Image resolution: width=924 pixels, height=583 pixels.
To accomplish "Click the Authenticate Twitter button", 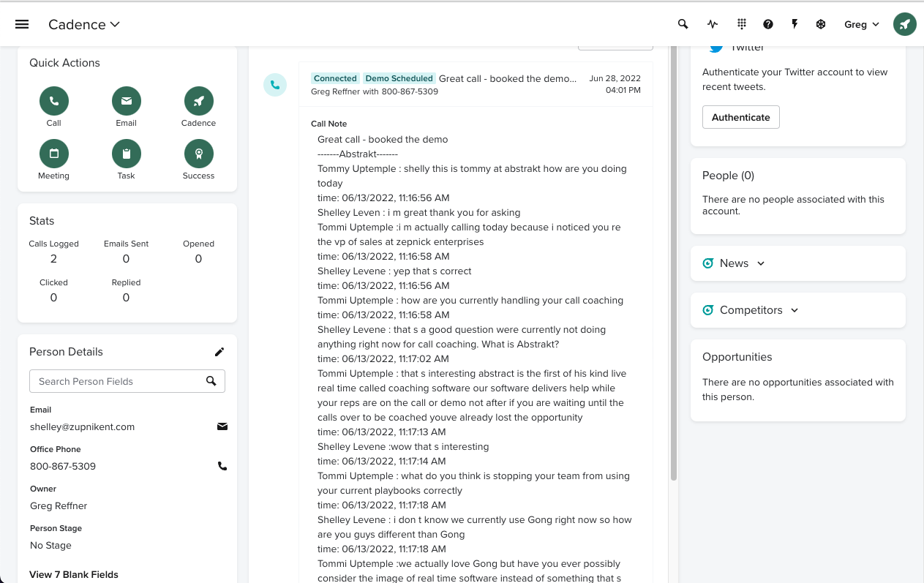I will pyautogui.click(x=741, y=117).
